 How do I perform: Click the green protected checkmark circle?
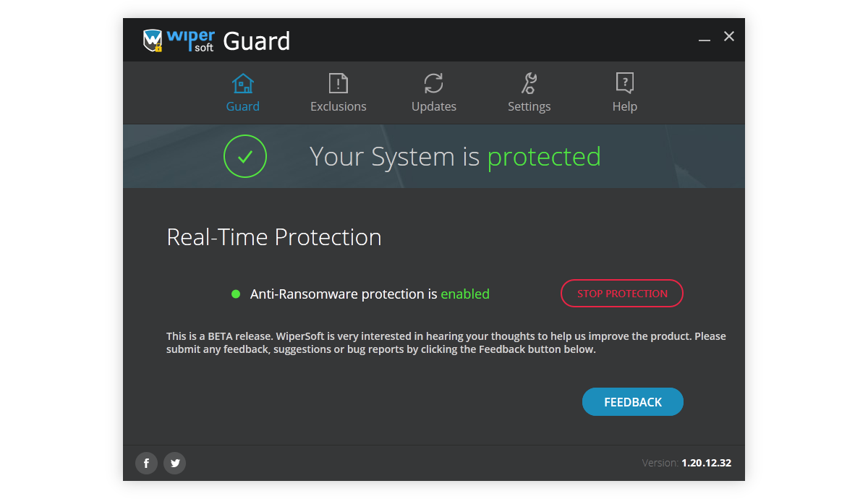coord(245,156)
